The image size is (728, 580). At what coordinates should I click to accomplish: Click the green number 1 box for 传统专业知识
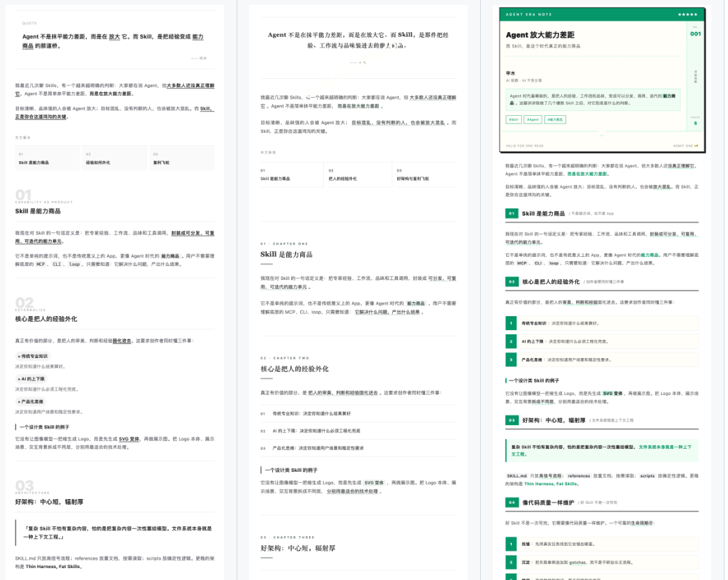[511, 323]
